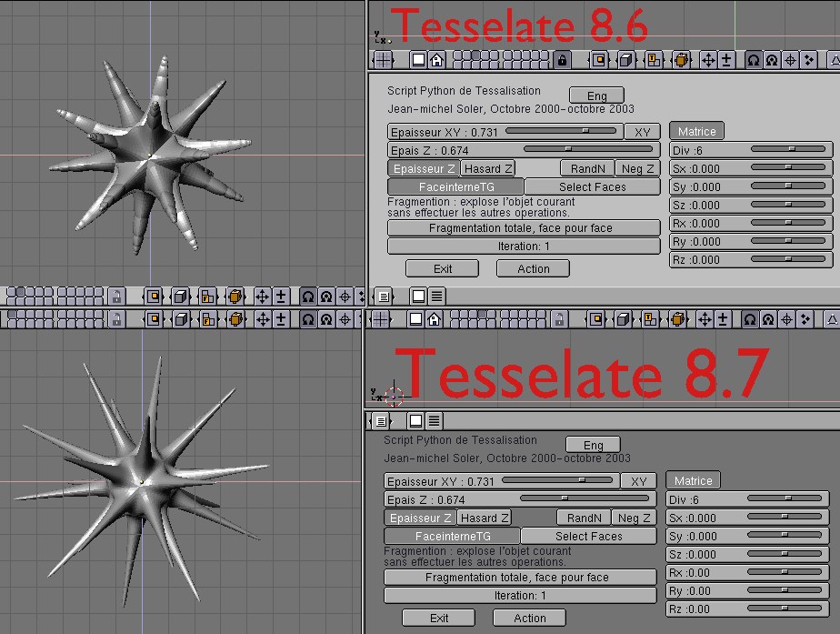Click full-window icon in Tesselate 8.6 3D header
The image size is (840, 634).
coord(418,59)
